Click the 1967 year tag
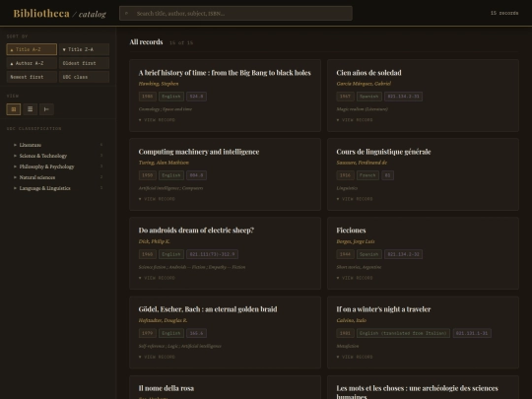The height and width of the screenshot is (399, 532). (345, 97)
